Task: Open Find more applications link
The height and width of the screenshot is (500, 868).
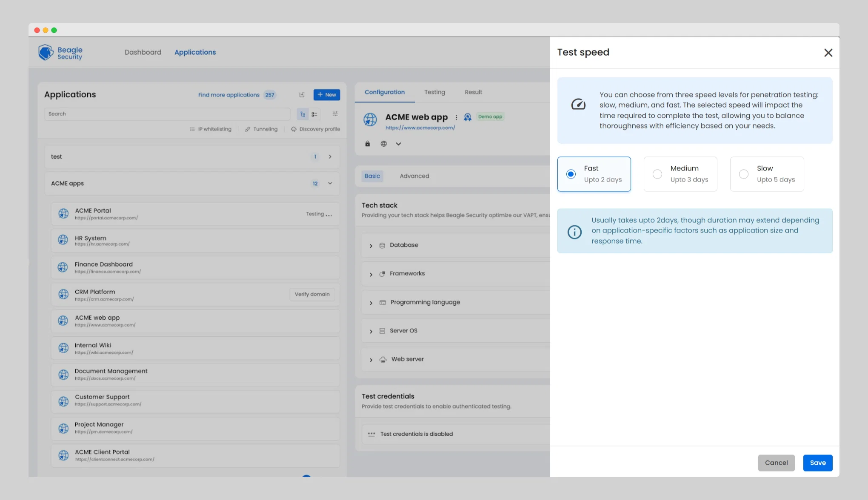Action: tap(229, 95)
